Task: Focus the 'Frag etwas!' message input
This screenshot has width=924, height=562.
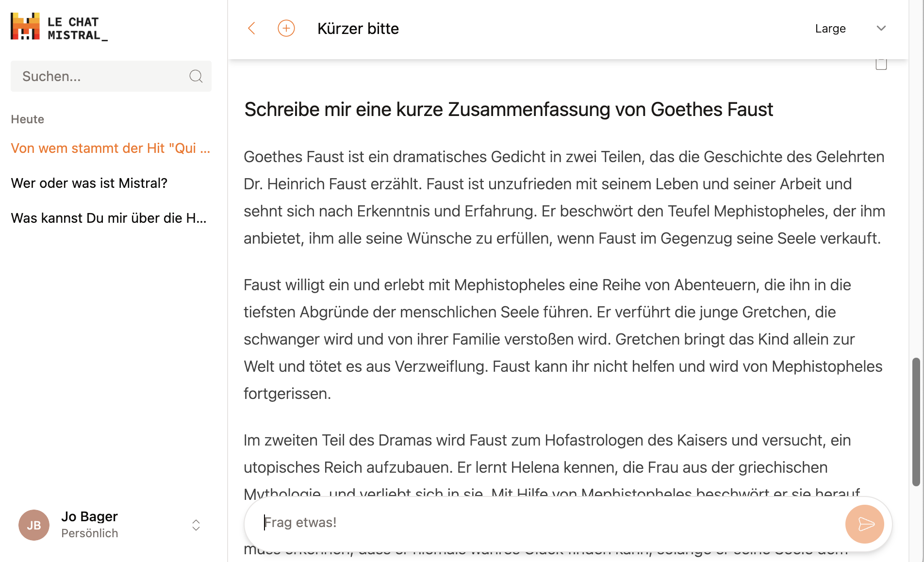Action: coord(544,523)
